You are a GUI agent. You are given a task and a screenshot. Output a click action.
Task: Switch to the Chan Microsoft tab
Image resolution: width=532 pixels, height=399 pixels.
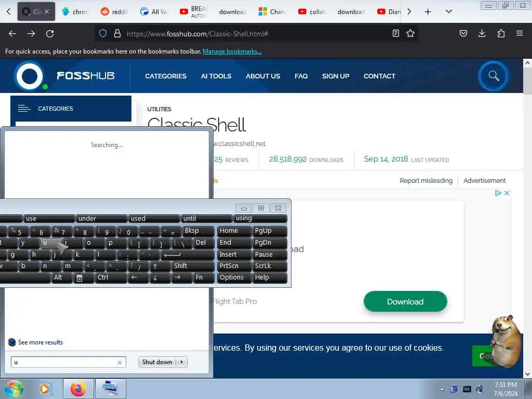[273, 11]
